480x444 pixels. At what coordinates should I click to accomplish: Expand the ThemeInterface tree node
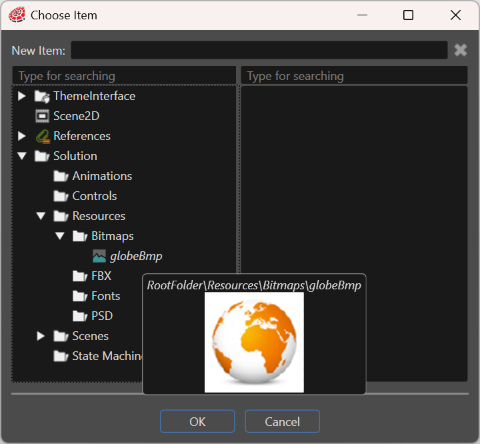point(22,96)
